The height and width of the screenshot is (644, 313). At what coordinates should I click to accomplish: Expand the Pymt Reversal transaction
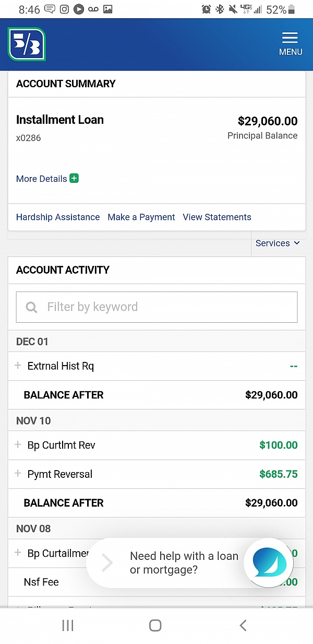pos(18,474)
